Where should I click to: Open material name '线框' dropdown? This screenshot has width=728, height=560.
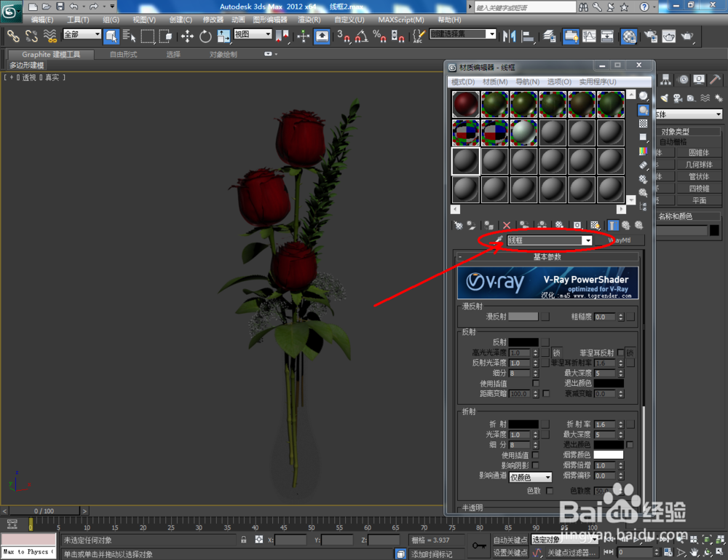click(587, 240)
